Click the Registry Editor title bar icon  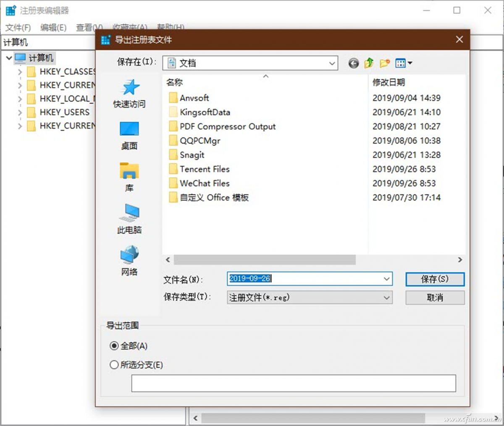[11, 10]
